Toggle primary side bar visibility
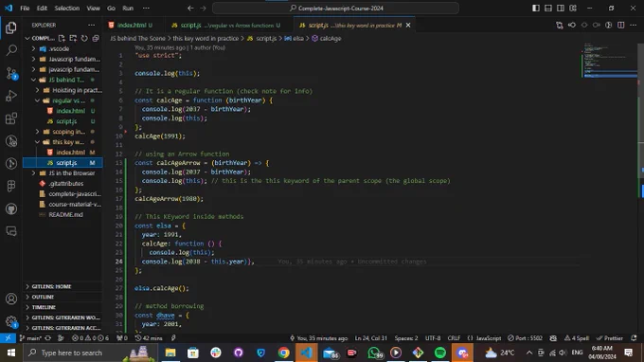Screen dimensions: 644x362 tap(536, 9)
